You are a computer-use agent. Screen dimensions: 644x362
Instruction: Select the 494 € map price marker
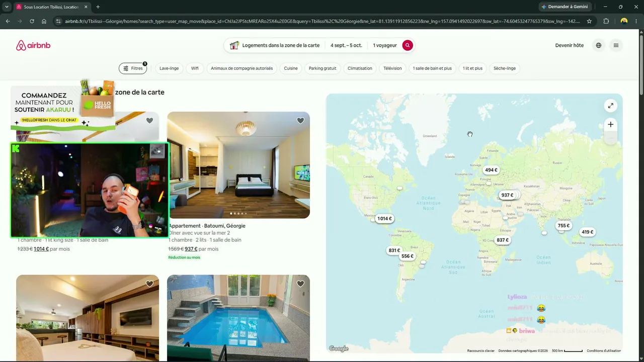click(x=491, y=170)
